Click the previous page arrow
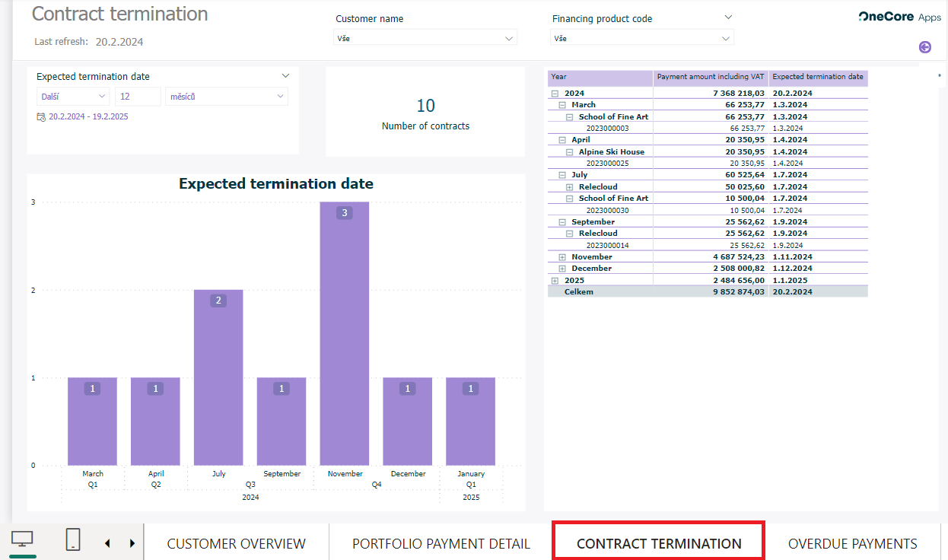Screen dimensions: 948x560 coord(107,543)
